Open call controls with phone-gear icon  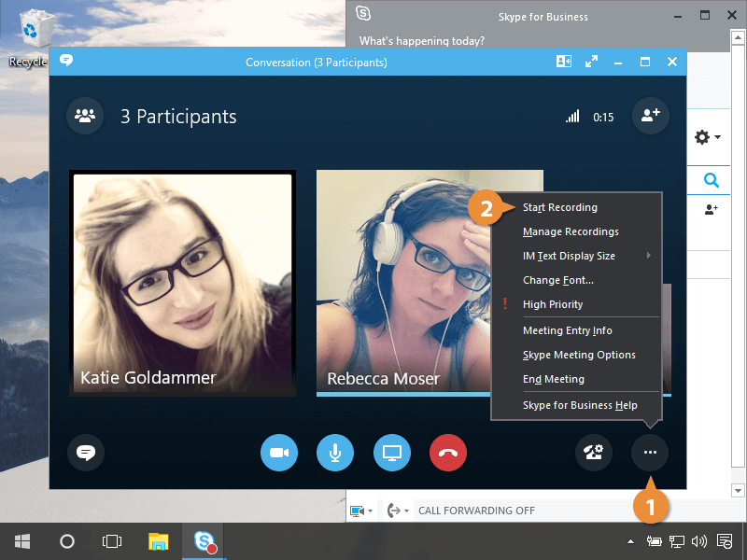593,453
